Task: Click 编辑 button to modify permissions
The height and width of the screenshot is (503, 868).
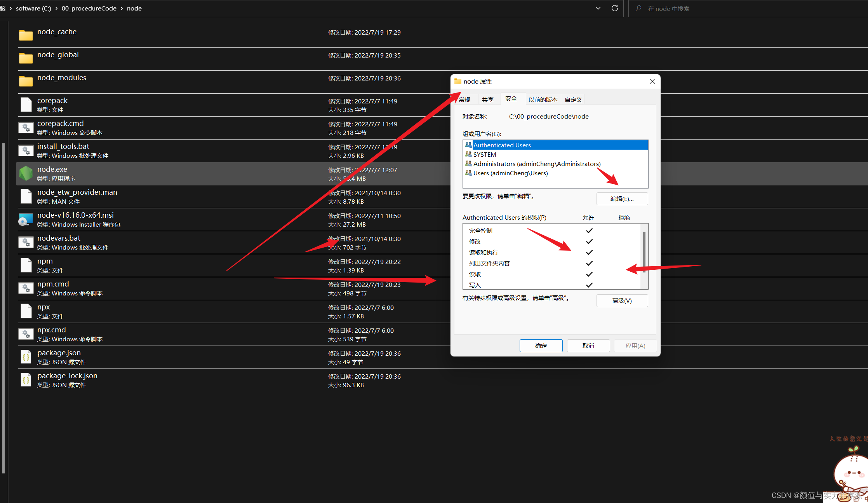Action: pyautogui.click(x=622, y=198)
